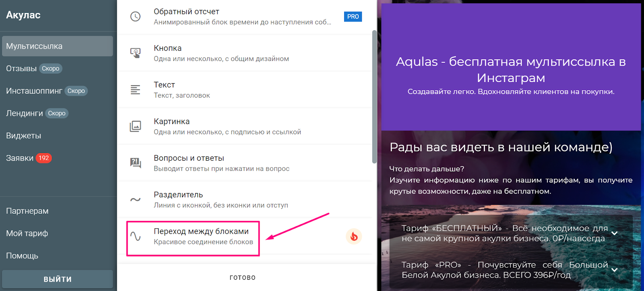Screen dimensions: 644x291
Task: Click the wave icon for Переход между блоками
Action: [135, 236]
